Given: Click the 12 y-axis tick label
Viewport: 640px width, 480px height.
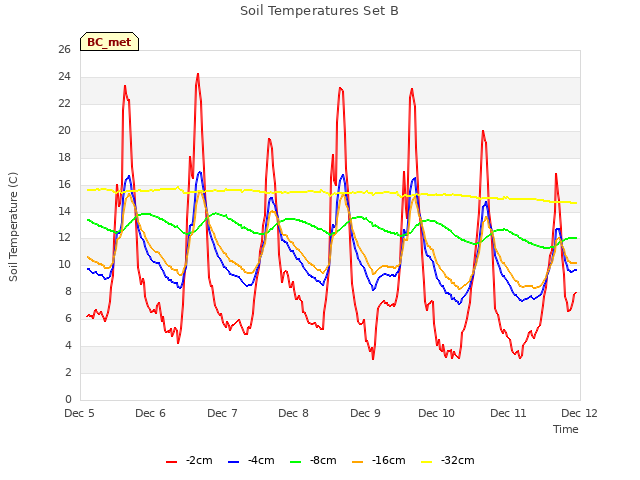Looking at the screenshot, I should coord(64,238).
